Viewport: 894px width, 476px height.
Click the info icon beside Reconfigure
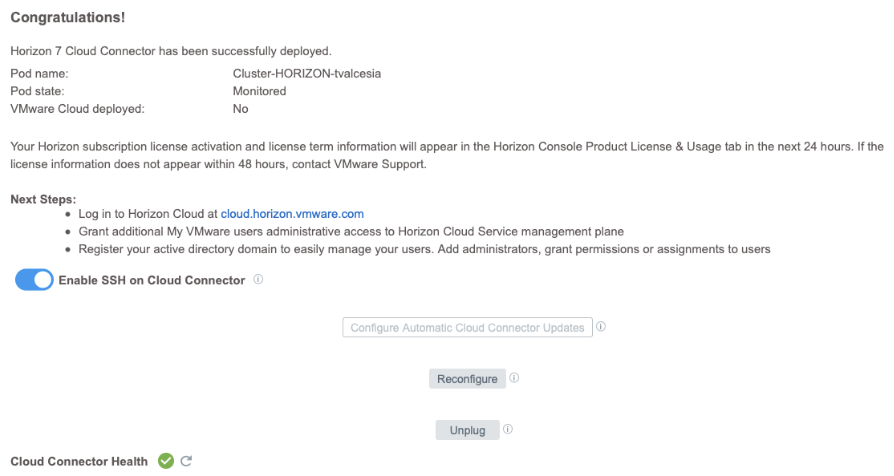513,379
